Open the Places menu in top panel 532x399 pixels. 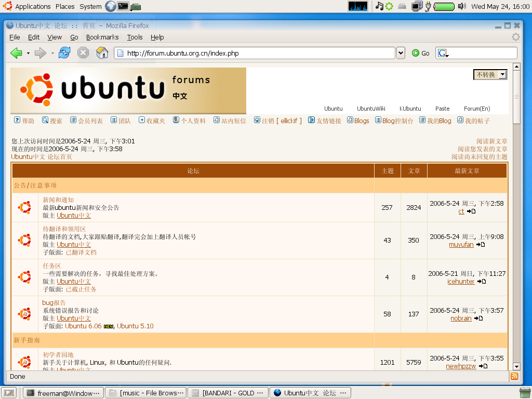point(65,6)
